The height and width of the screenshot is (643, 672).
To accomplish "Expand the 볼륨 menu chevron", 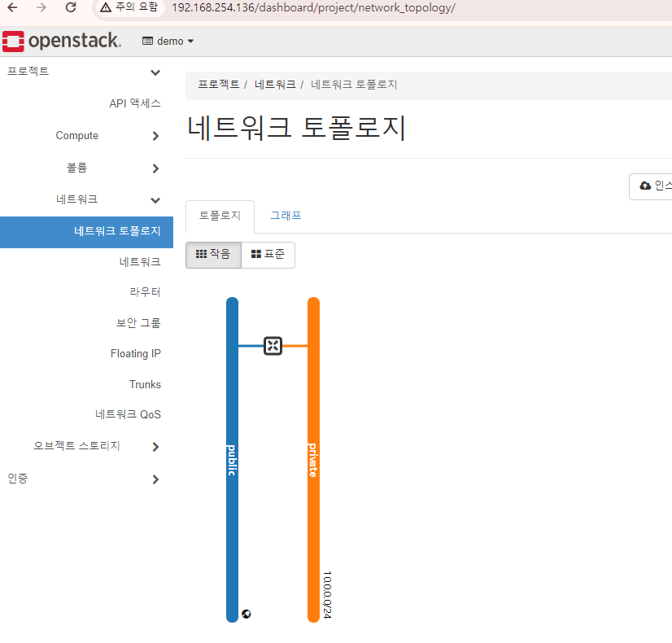I will pyautogui.click(x=155, y=168).
